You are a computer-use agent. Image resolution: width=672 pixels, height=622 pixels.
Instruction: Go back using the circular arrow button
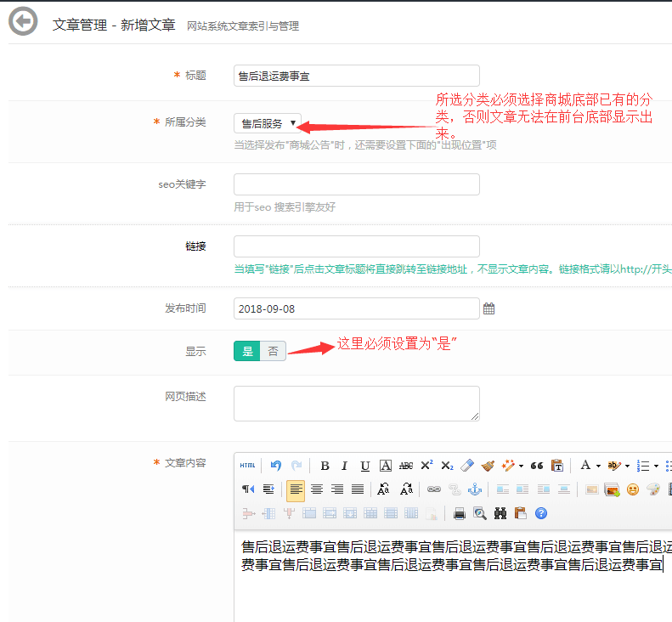point(23,21)
